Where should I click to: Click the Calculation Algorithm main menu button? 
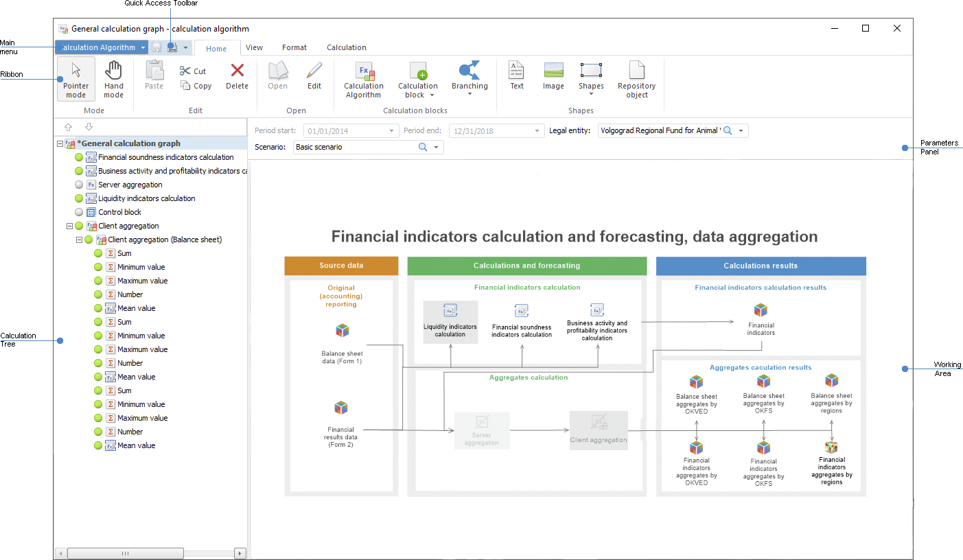pos(101,47)
